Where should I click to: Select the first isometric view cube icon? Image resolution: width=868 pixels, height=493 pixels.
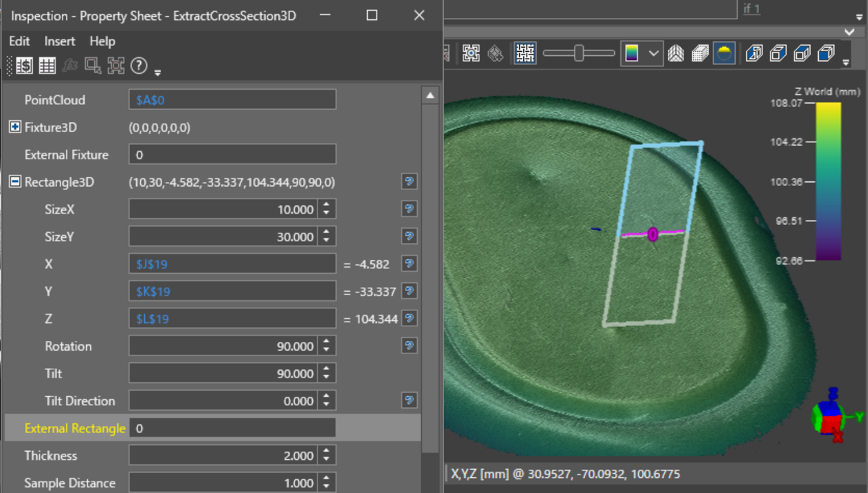click(752, 53)
